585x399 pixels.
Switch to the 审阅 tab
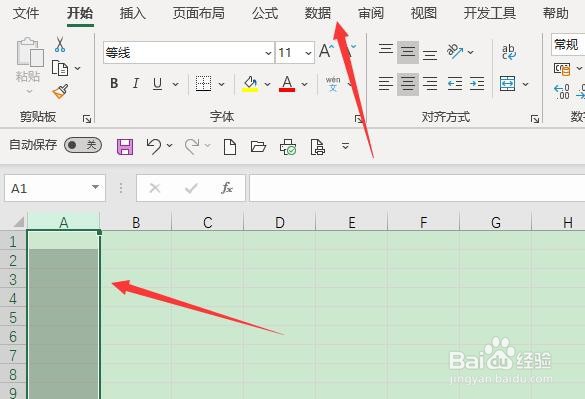click(371, 14)
